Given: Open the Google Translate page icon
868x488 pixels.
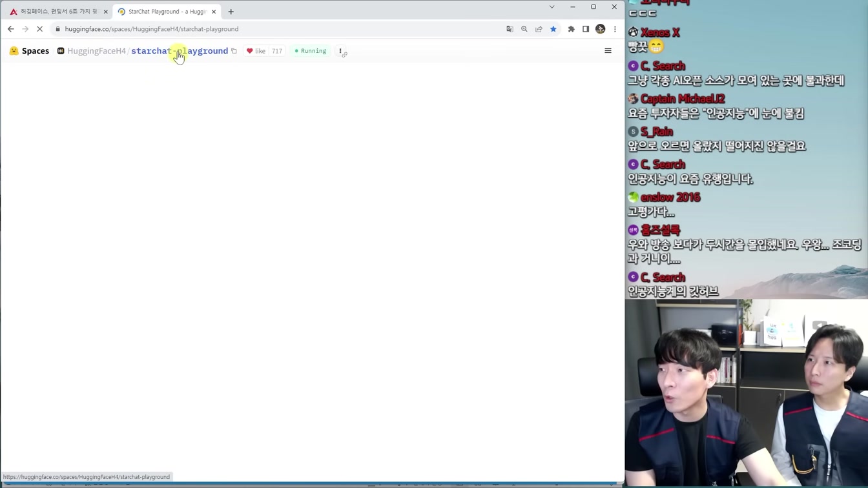Looking at the screenshot, I should [510, 29].
